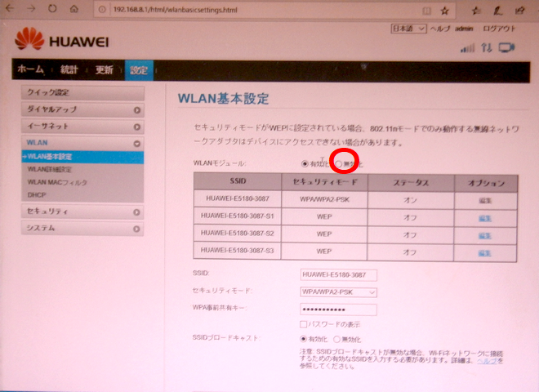
Task: Expand the イーサネット menu section
Action: pyautogui.click(x=82, y=127)
